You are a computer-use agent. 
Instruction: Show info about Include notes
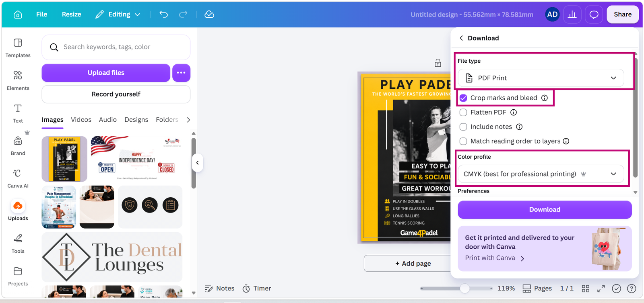(x=519, y=127)
